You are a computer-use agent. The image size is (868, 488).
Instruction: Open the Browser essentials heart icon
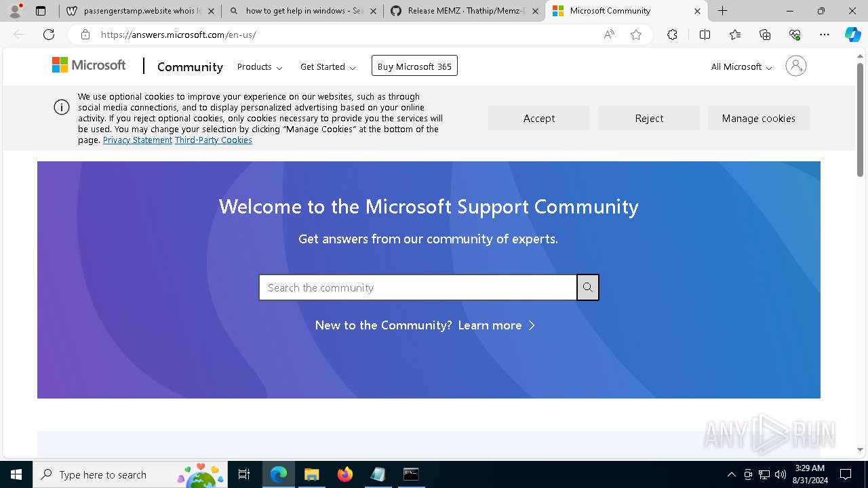pyautogui.click(x=795, y=35)
